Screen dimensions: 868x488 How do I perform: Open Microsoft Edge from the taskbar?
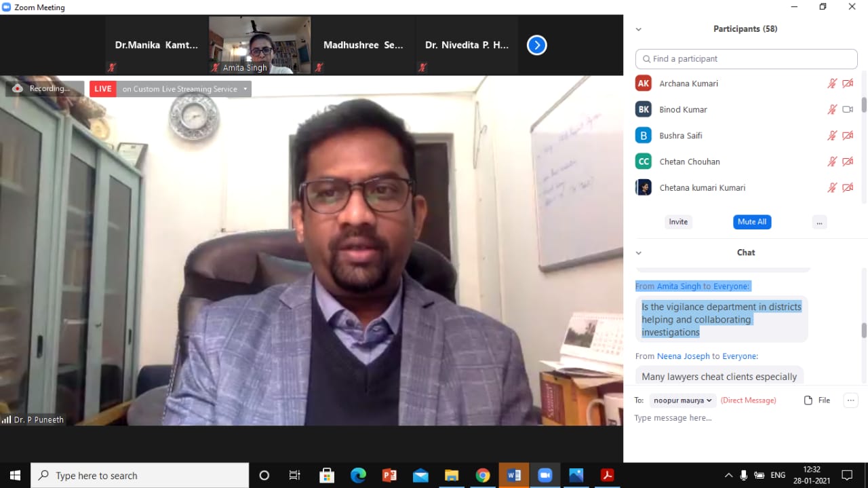point(358,475)
